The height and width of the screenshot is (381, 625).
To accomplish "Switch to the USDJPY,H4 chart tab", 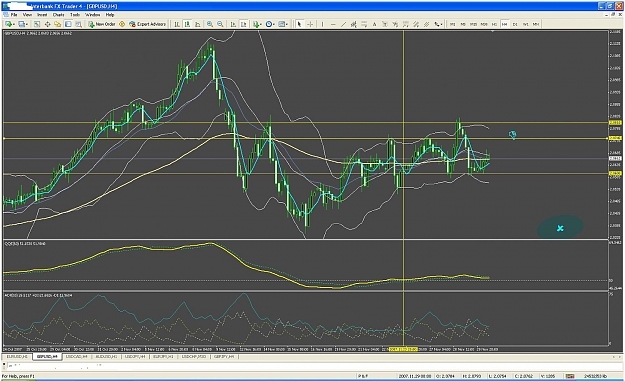I will [x=135, y=356].
